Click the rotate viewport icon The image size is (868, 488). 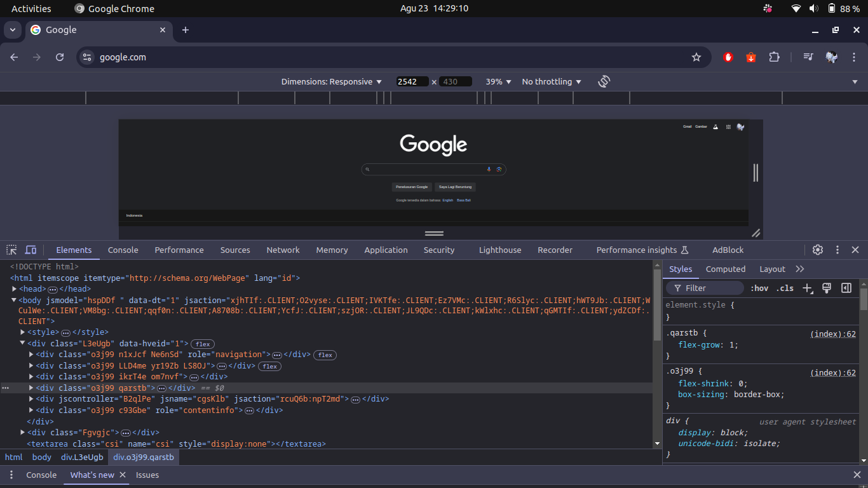pyautogui.click(x=604, y=81)
